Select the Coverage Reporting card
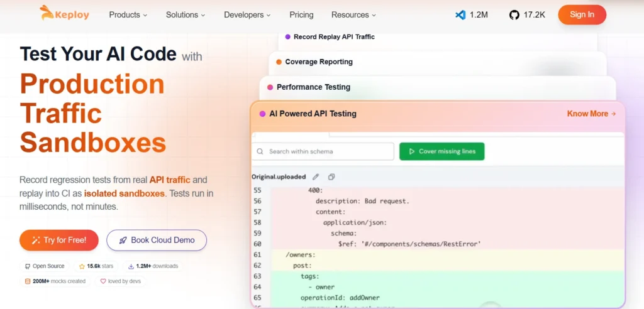This screenshot has height=309, width=644. [438, 63]
